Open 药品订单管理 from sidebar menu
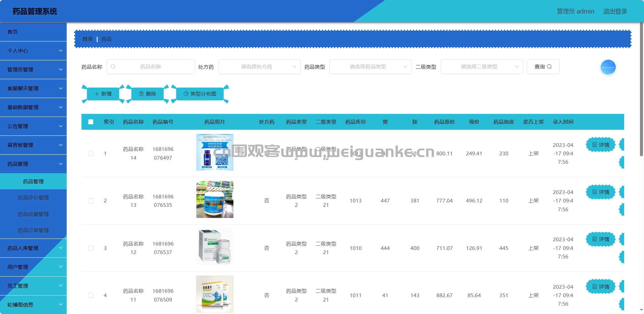The height and width of the screenshot is (314, 644). click(34, 230)
